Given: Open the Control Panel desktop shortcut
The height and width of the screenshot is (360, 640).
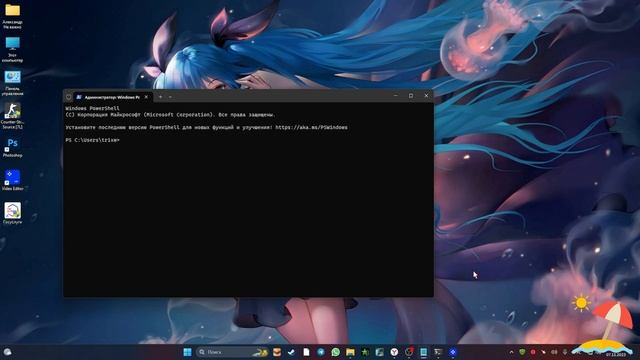Looking at the screenshot, I should pyautogui.click(x=13, y=83).
